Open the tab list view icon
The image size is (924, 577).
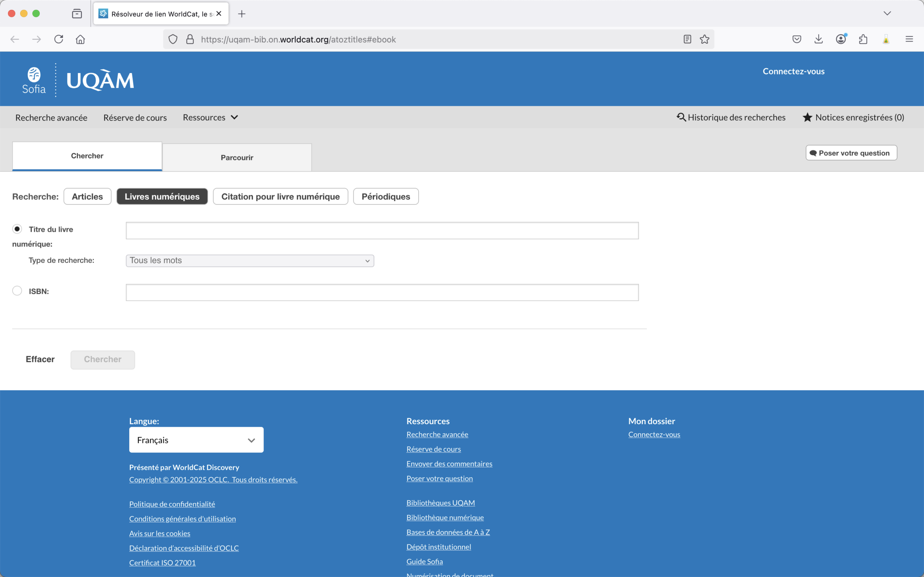(77, 14)
